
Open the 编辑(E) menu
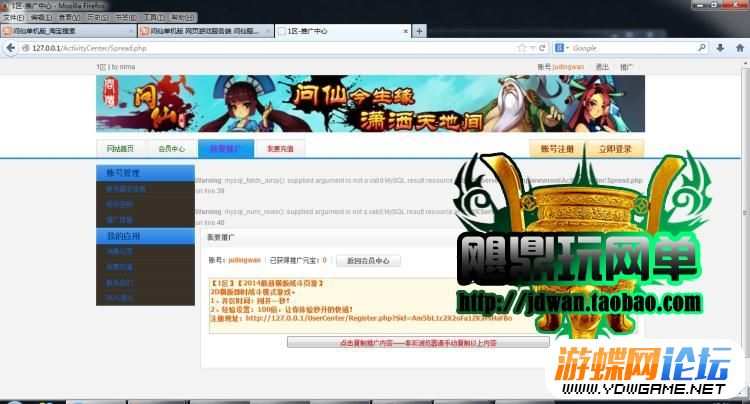point(42,17)
